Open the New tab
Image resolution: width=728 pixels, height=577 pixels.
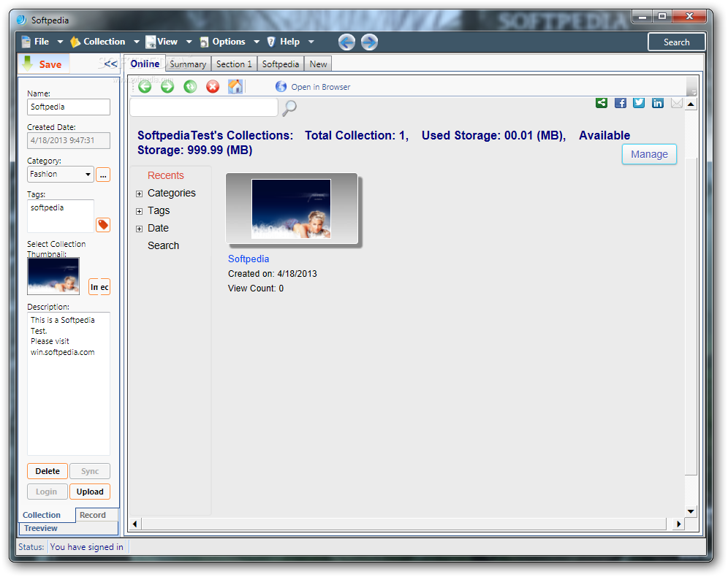(x=318, y=64)
